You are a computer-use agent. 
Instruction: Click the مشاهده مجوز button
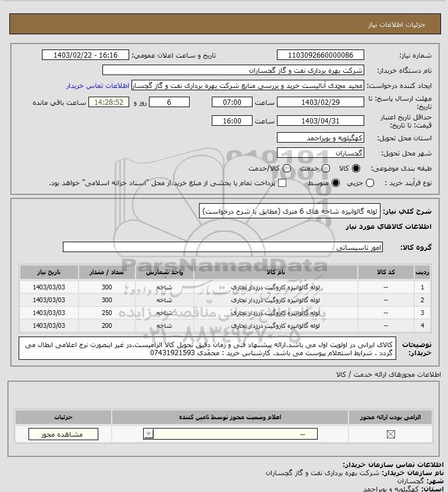[x=63, y=434]
